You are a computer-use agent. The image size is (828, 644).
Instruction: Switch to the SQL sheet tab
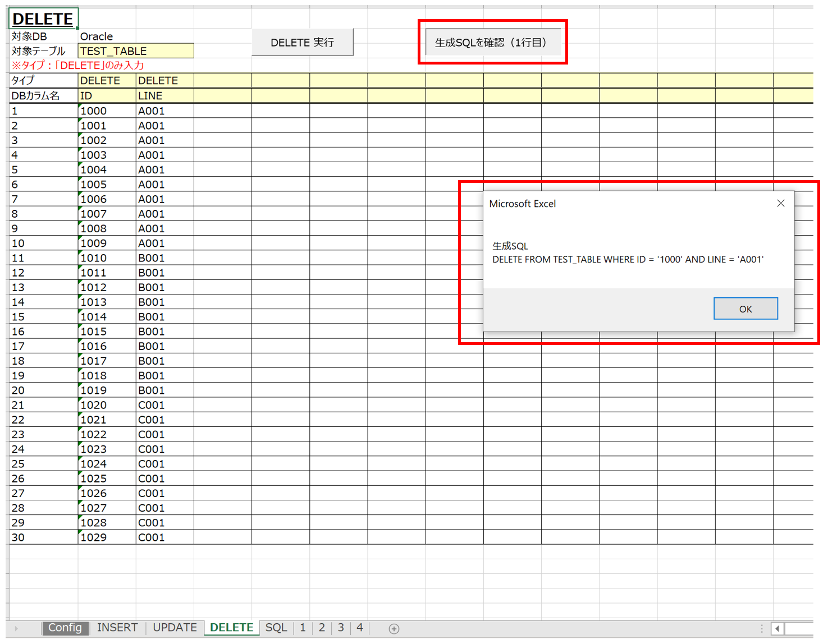click(276, 628)
